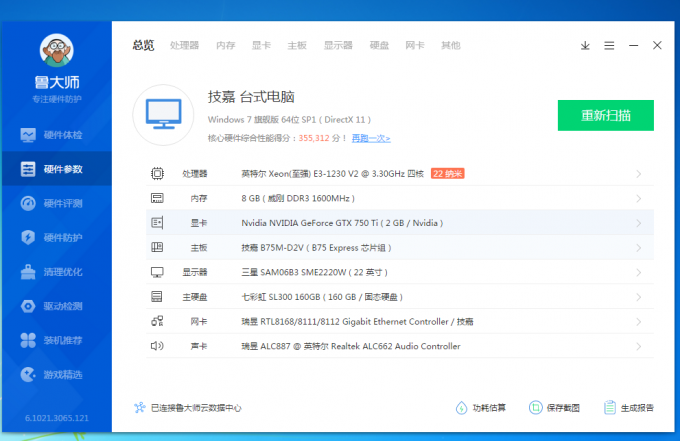Expand the SL300 160GB disk row chevron
The image size is (680, 441).
pos(638,297)
